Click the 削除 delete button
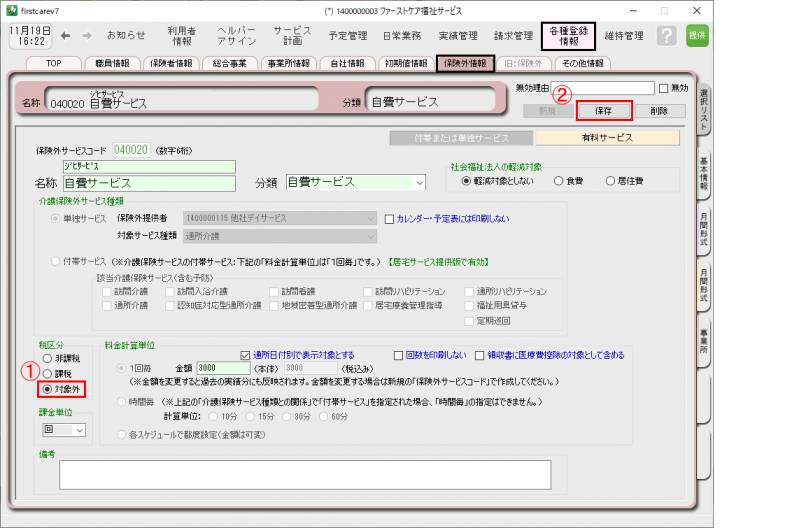 (x=658, y=111)
